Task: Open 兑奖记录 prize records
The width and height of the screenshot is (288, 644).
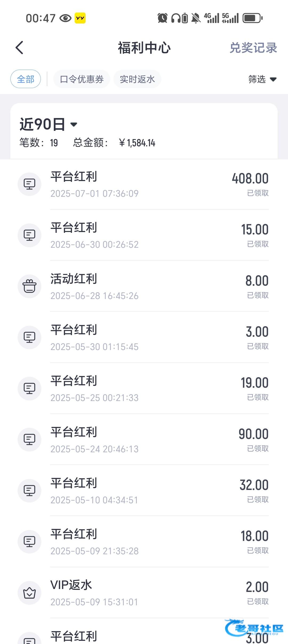Action: click(x=253, y=48)
